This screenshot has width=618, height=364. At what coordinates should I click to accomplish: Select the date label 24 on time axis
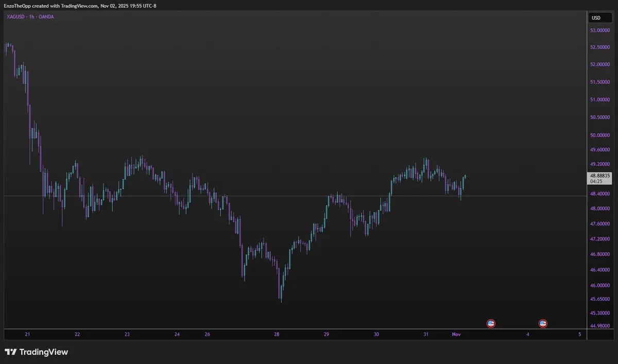(x=177, y=335)
